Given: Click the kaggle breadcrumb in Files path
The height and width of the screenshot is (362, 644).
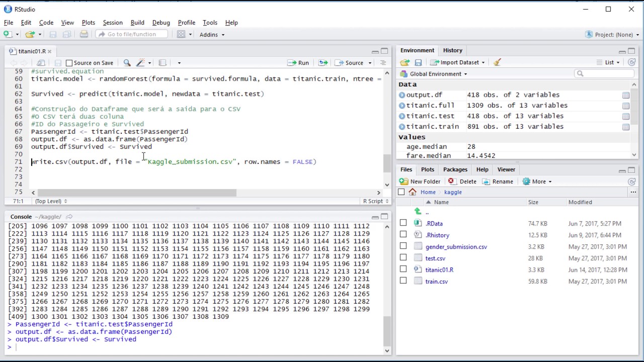Looking at the screenshot, I should (453, 192).
